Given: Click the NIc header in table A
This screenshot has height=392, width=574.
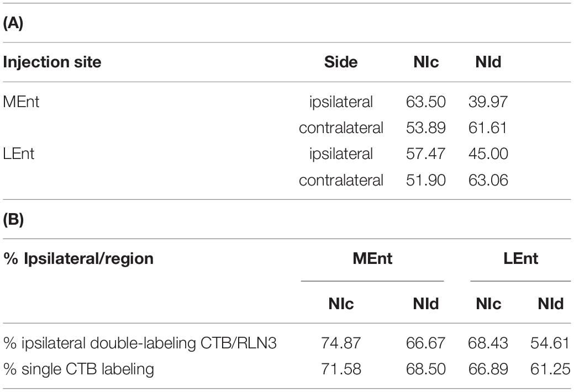Looking at the screenshot, I should (426, 62).
